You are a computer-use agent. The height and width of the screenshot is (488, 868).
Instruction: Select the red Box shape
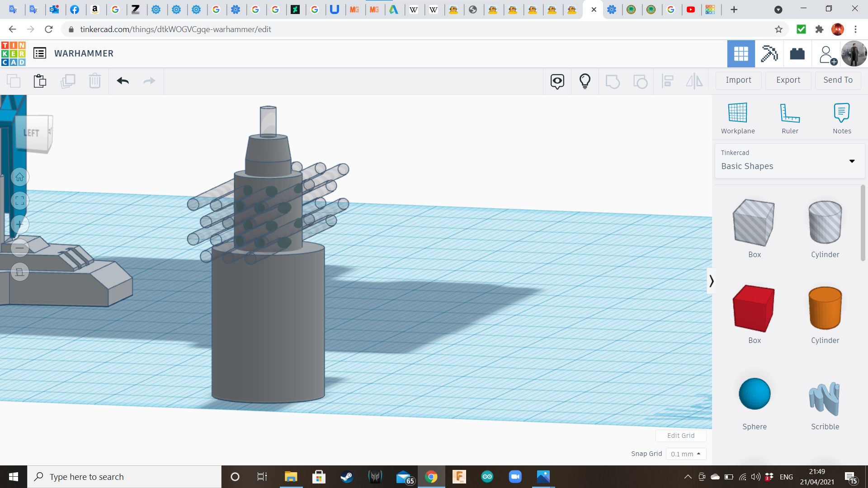754,310
